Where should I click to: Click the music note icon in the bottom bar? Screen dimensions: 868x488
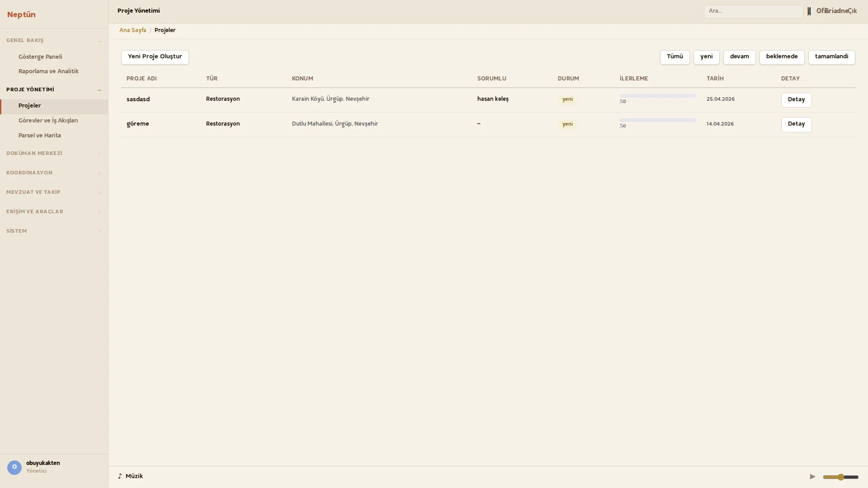[x=120, y=476]
